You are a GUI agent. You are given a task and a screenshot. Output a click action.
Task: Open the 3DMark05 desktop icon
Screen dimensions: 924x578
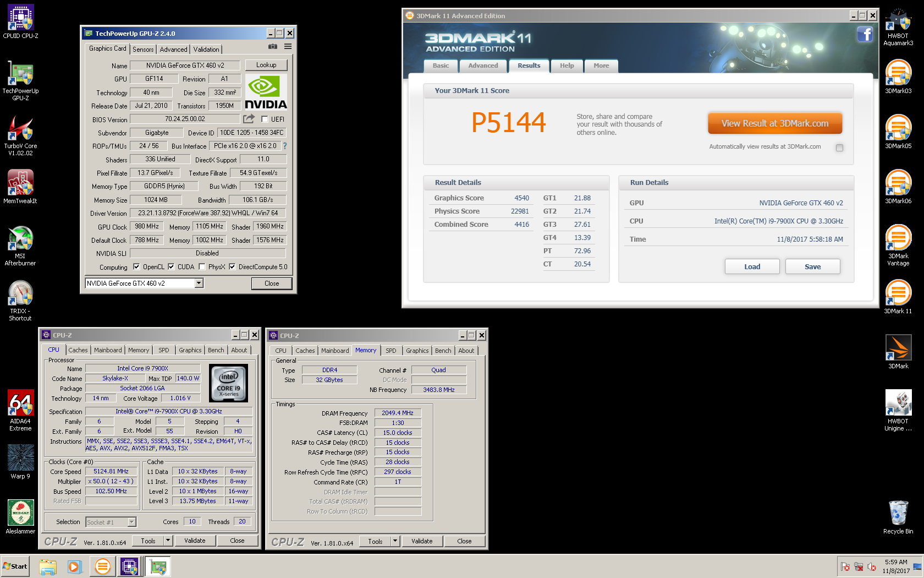898,132
